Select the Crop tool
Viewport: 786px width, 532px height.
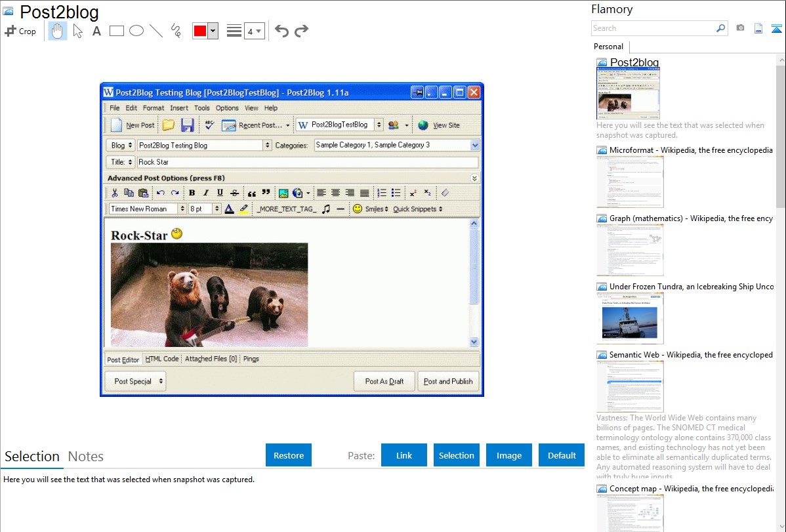(20, 31)
